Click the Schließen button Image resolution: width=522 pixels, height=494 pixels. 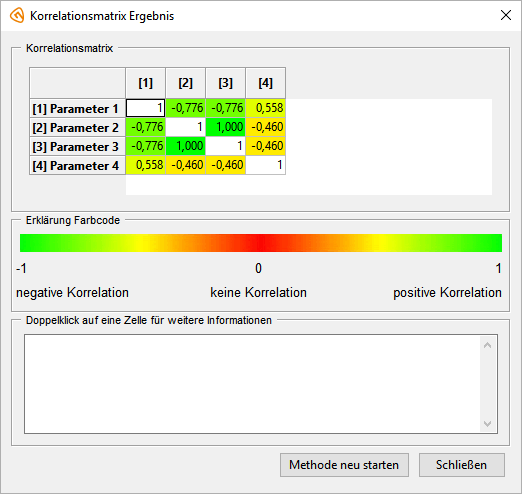(x=462, y=465)
